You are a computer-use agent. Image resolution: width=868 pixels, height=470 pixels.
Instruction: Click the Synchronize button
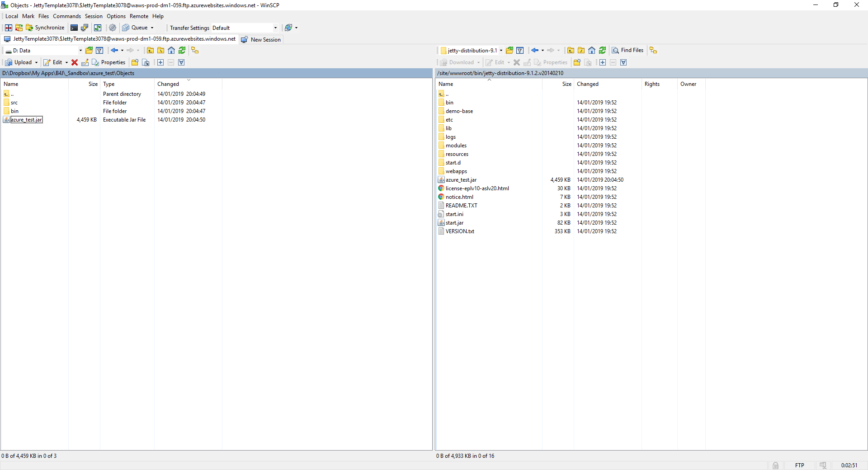pos(45,28)
